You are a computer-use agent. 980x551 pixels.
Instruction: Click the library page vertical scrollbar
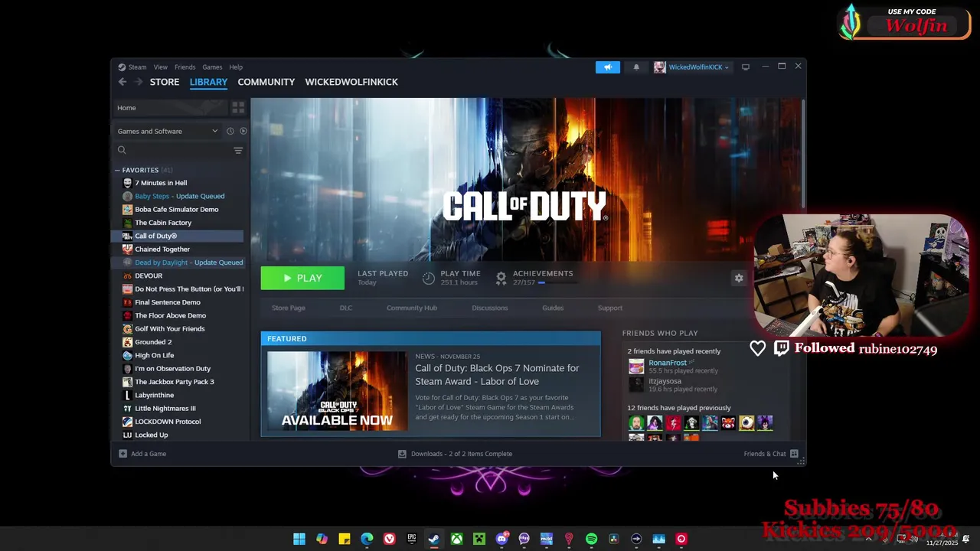tap(803, 153)
